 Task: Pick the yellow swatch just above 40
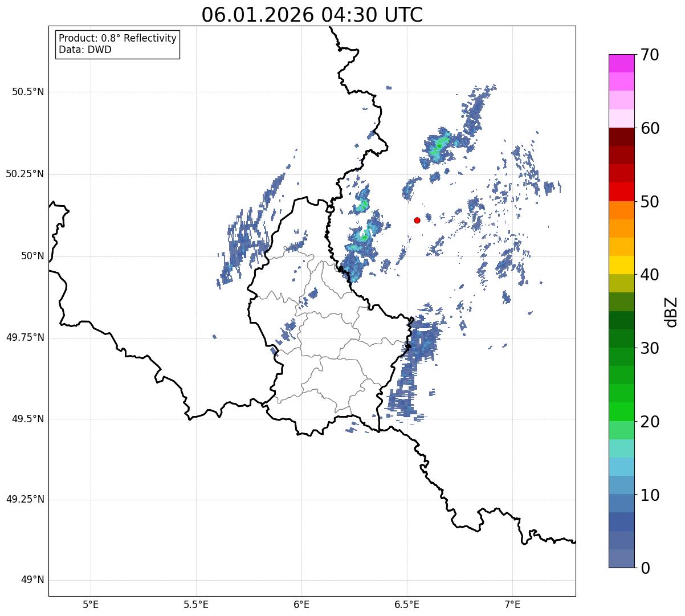pos(622,265)
